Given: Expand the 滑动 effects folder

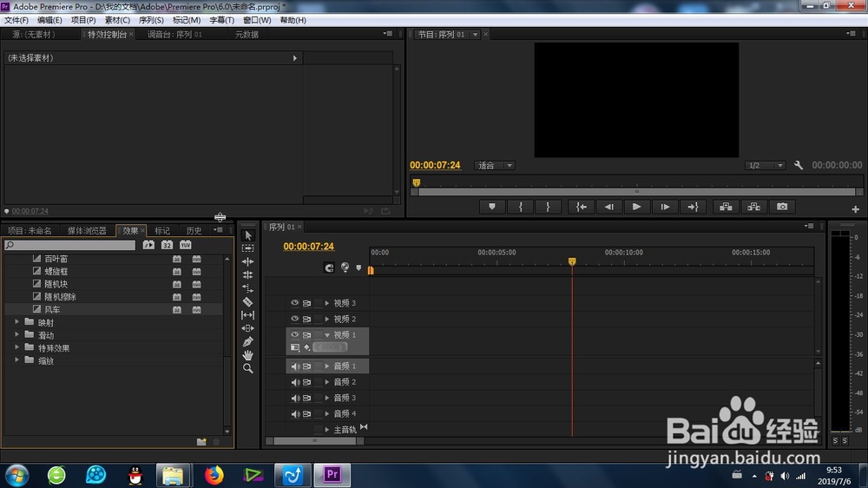Looking at the screenshot, I should coord(16,334).
